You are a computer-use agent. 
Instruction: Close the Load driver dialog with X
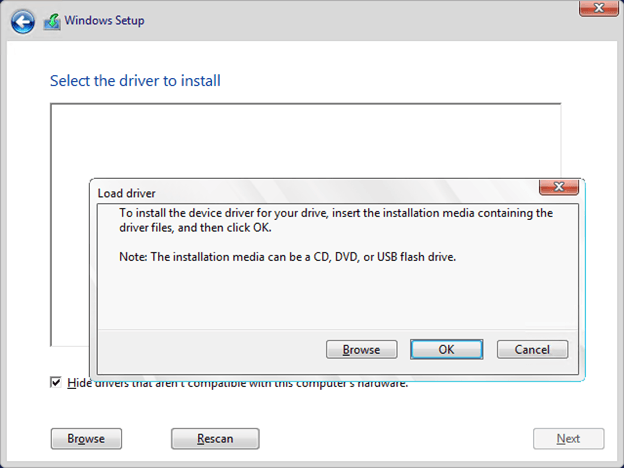pos(559,187)
